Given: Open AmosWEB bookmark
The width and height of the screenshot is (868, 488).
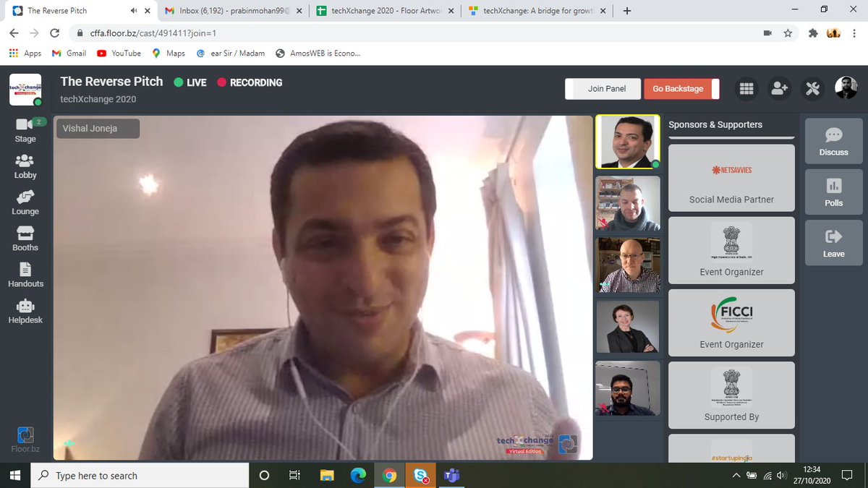Looking at the screenshot, I should (318, 53).
